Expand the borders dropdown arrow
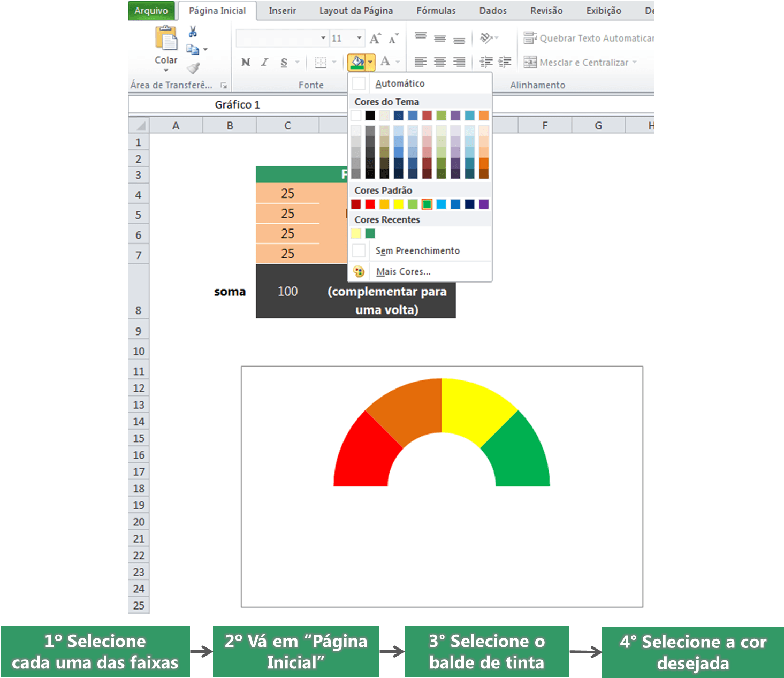Screen dimensions: 784x678 [x=334, y=62]
